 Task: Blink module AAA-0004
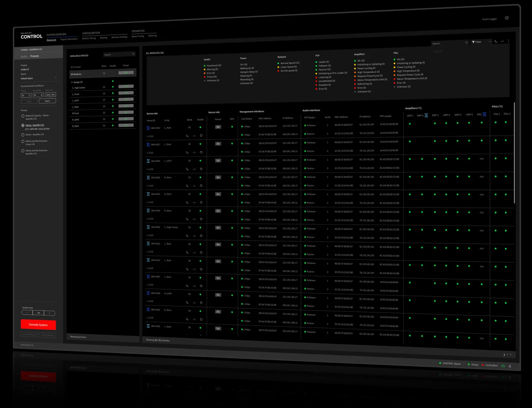pyautogui.click(x=189, y=161)
